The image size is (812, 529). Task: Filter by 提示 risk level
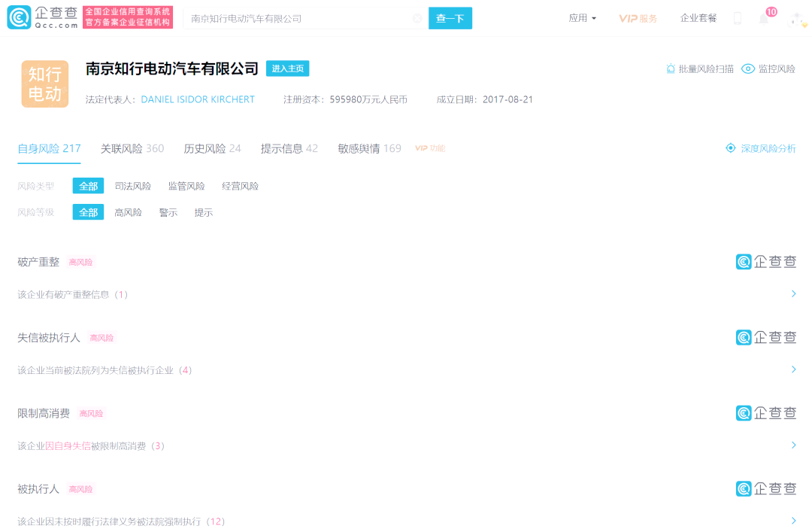[204, 212]
